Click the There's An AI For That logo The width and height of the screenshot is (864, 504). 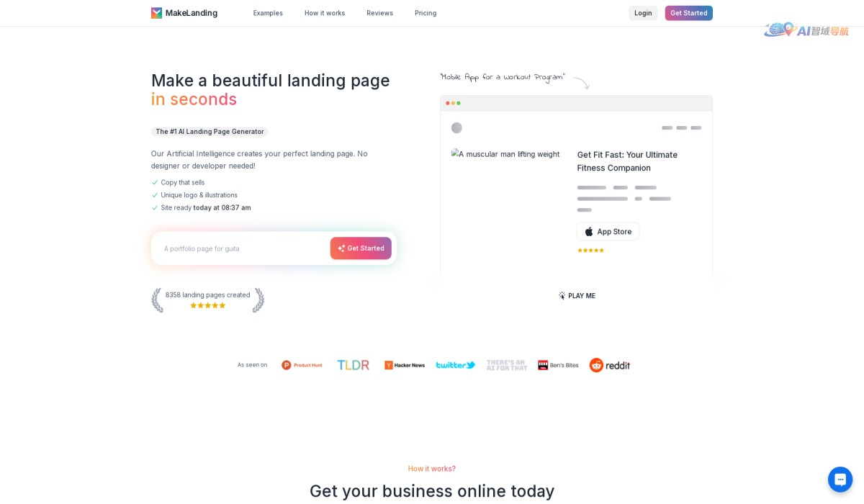[x=507, y=365]
